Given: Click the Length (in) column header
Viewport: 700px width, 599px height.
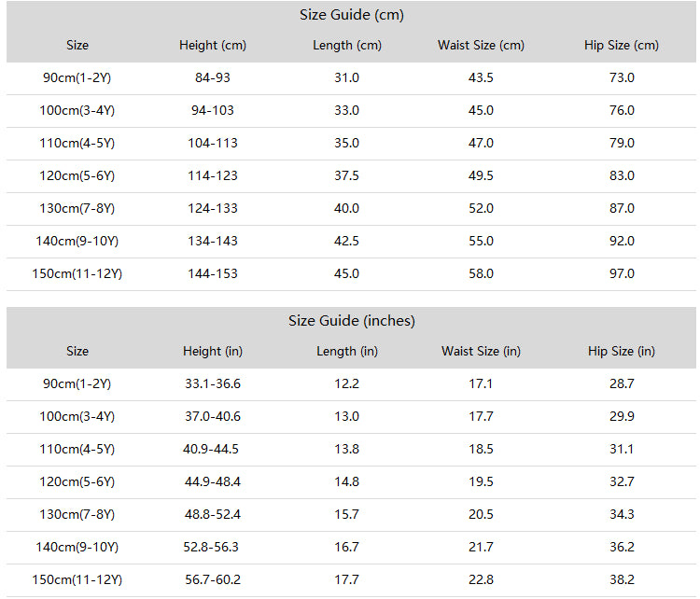Looking at the screenshot, I should click(347, 351).
